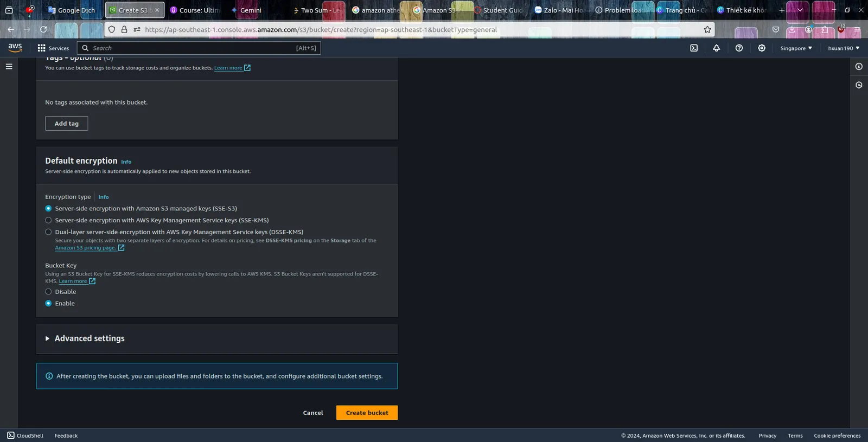Select SSE-KMS encryption type
Screen dimensions: 868x442
coord(48,220)
